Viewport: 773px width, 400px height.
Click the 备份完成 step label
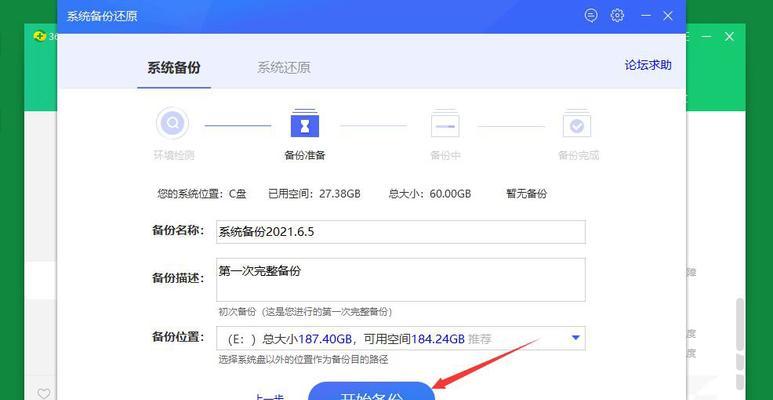click(578, 155)
